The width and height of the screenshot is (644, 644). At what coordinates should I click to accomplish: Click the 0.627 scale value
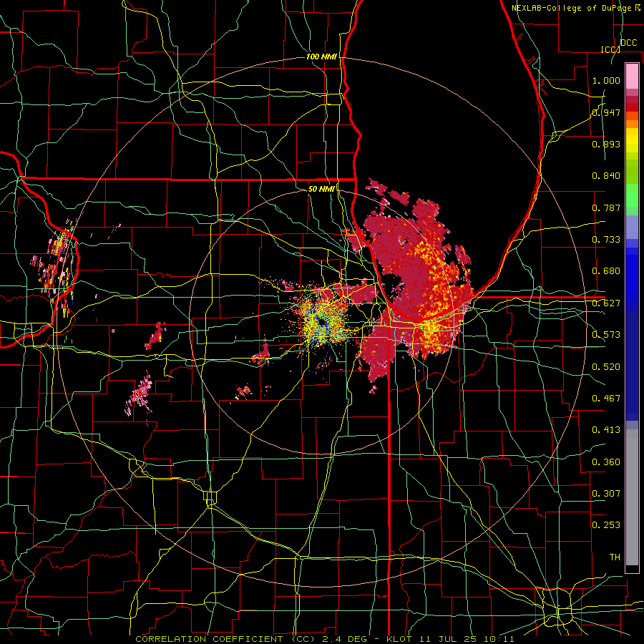(606, 303)
